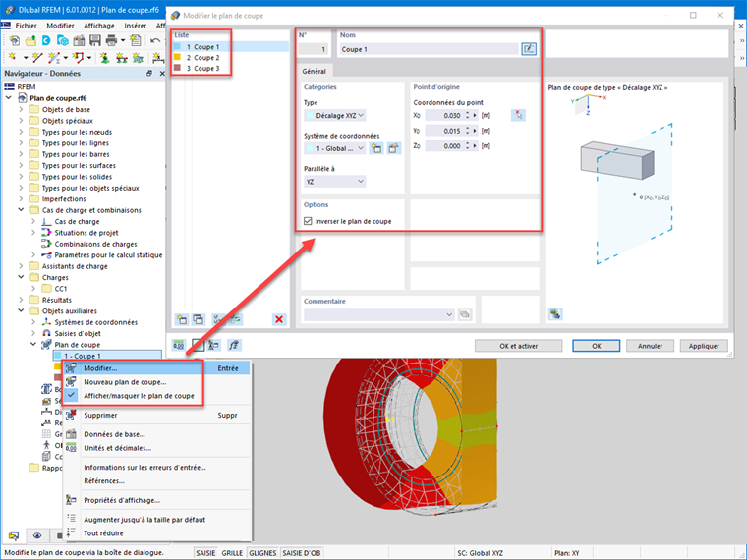Screen dimensions: 747x560
Task: Open the Type Décalage XYZ dropdown
Action: click(335, 115)
